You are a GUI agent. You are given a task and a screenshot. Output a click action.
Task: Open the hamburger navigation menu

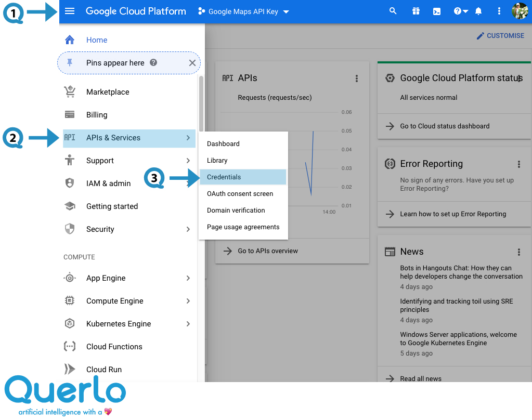click(70, 11)
